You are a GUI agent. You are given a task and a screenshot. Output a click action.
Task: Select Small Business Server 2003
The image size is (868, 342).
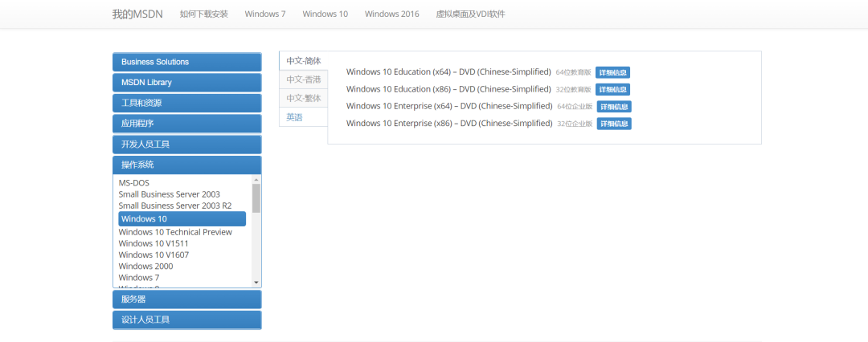point(169,194)
